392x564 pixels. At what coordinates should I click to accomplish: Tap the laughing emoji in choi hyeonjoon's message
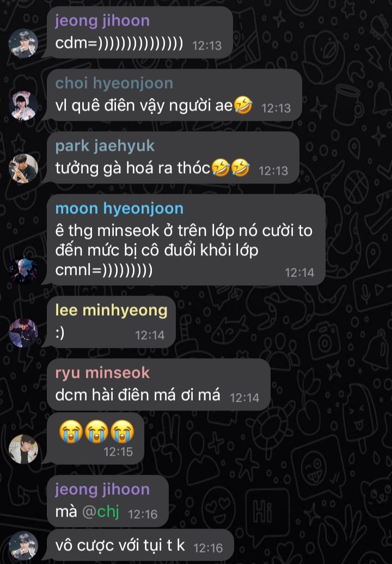(x=243, y=106)
